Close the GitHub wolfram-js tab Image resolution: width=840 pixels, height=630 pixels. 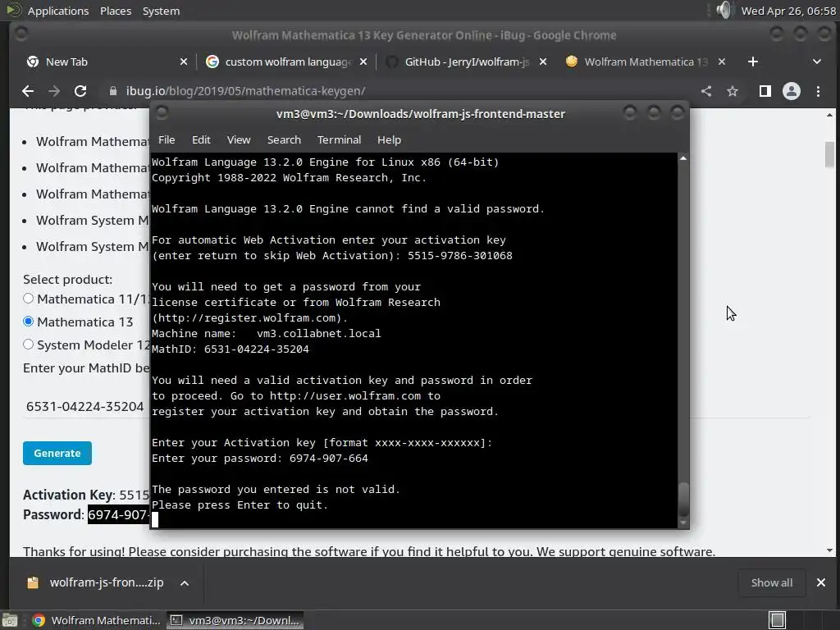(x=543, y=62)
